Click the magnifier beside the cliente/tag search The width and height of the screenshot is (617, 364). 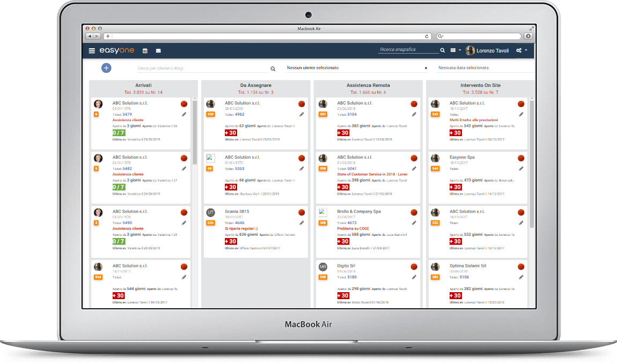(x=273, y=69)
